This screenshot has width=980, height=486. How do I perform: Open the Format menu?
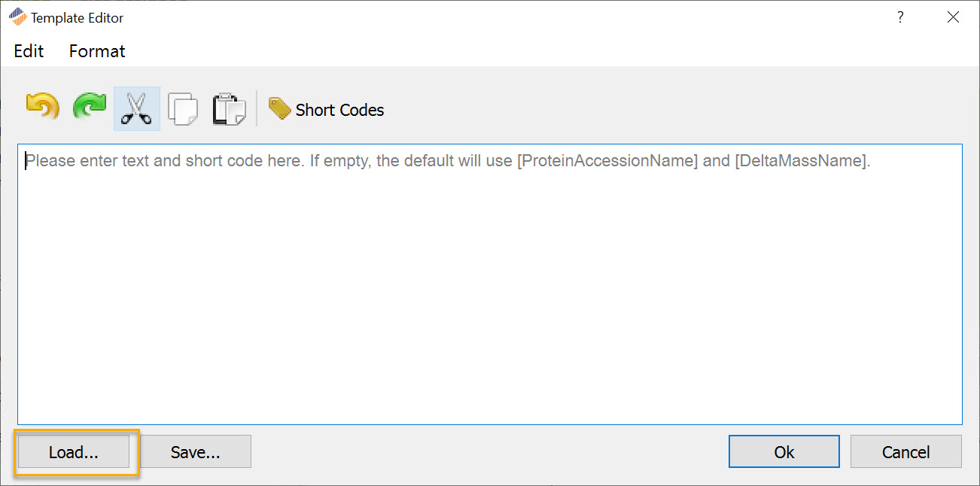(97, 51)
